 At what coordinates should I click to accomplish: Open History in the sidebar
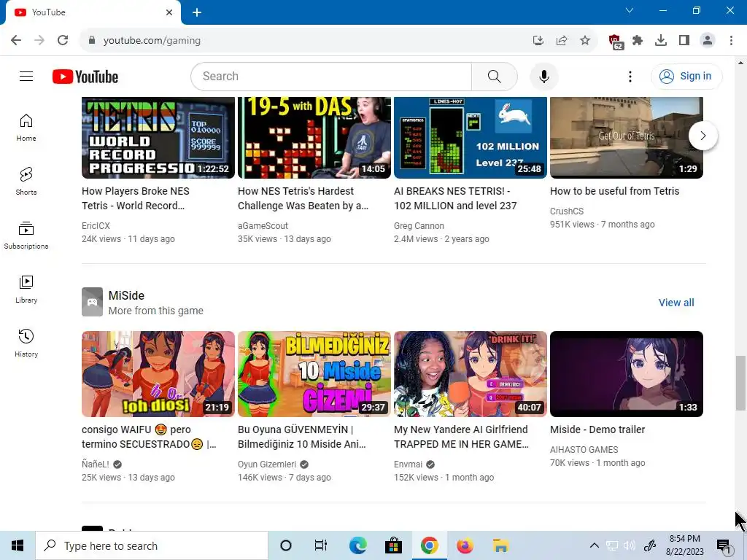pyautogui.click(x=26, y=343)
